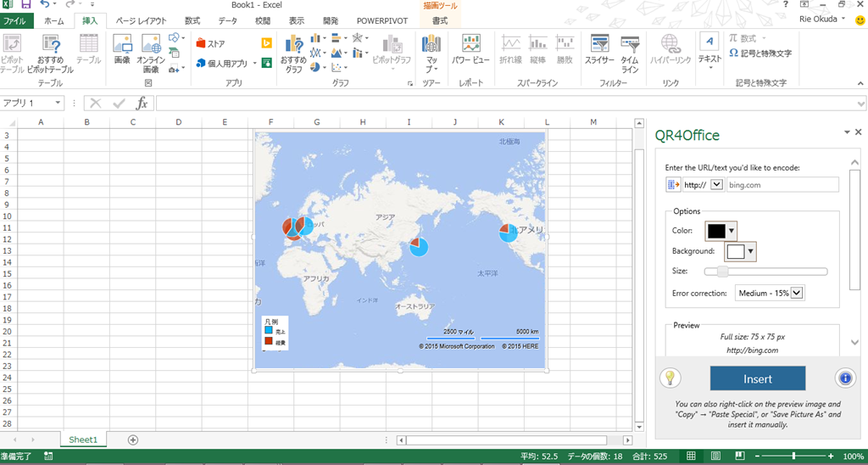Screen dimensions: 868x465
Task: Click the orange Bing Maps app icon
Action: click(x=266, y=43)
